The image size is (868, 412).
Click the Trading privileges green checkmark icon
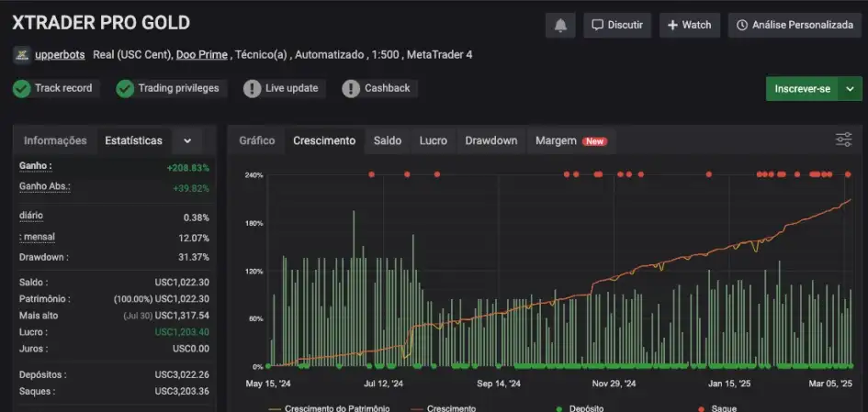(125, 88)
